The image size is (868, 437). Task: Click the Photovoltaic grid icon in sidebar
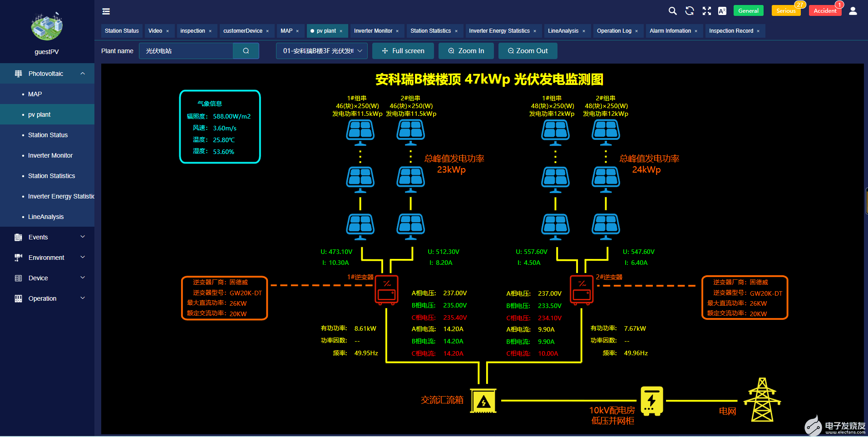coord(18,74)
